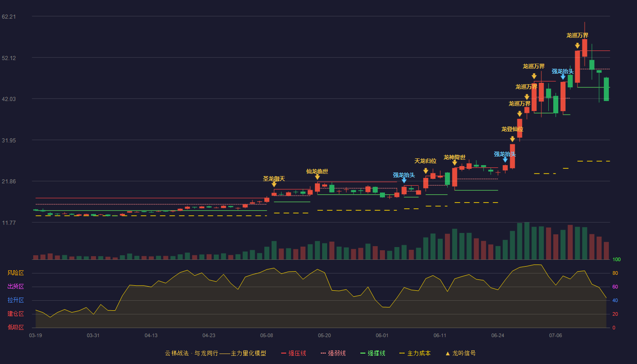Click the 04-13 date axis label
The height and width of the screenshot is (364, 637).
(x=151, y=335)
